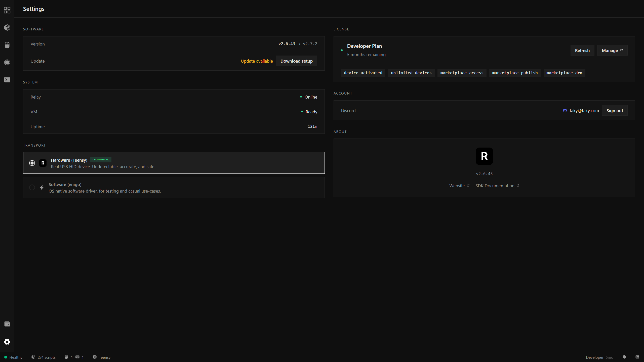This screenshot has width=644, height=362.
Task: Click the R icon in Hardware option
Action: point(43,163)
